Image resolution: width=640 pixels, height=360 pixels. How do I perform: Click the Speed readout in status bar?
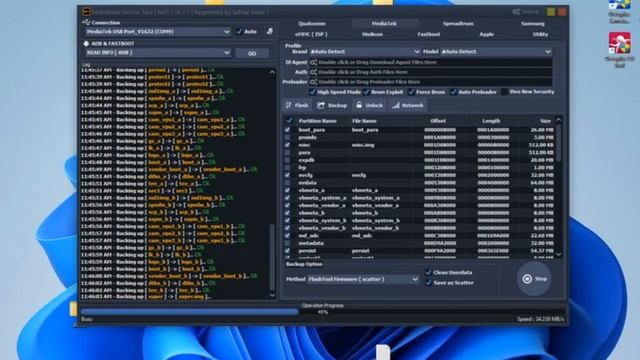click(541, 319)
